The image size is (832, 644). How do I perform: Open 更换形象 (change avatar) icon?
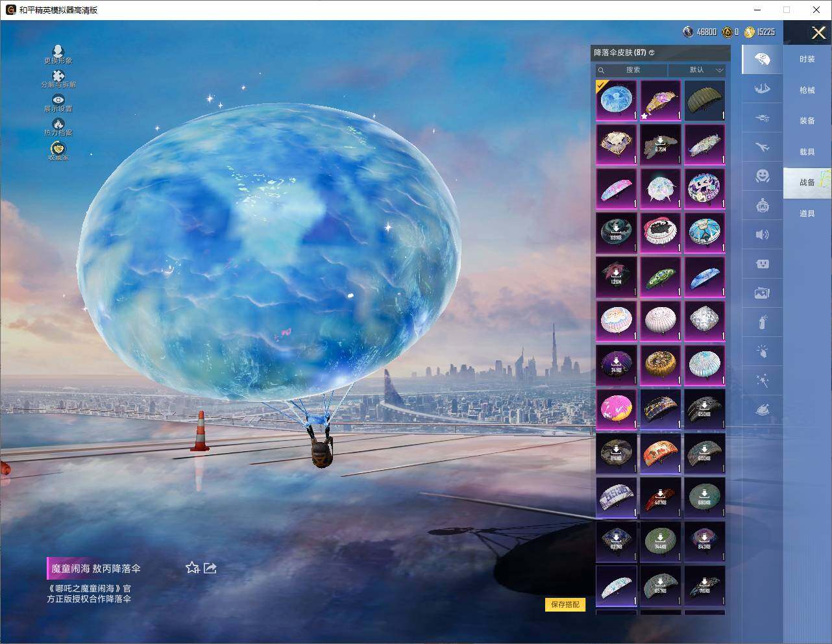point(58,55)
